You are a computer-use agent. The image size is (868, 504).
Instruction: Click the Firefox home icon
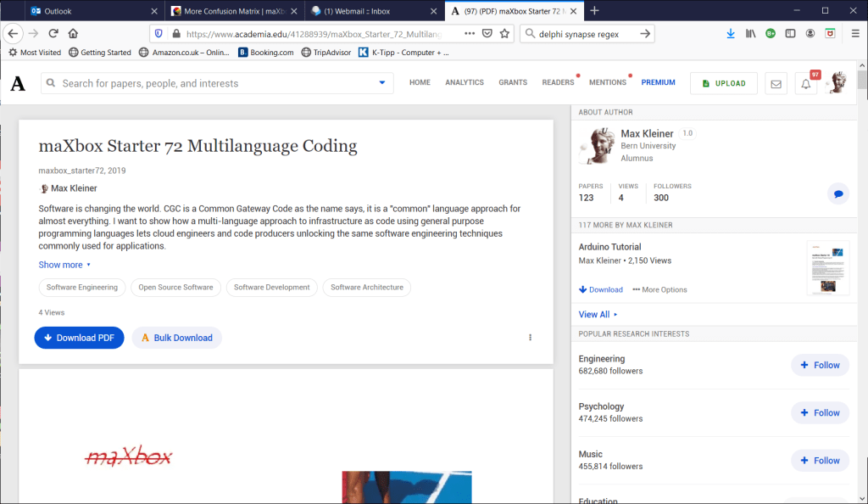tap(74, 33)
